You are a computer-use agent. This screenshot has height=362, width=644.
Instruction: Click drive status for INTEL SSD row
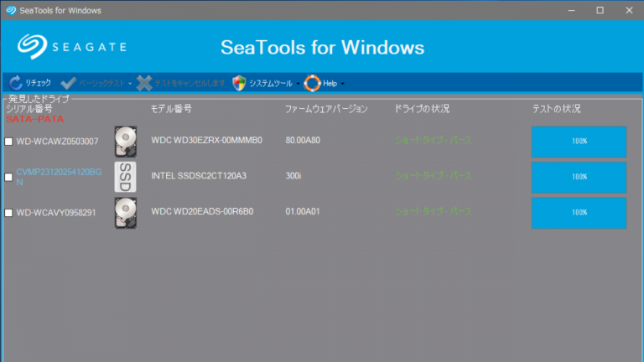[x=434, y=176]
